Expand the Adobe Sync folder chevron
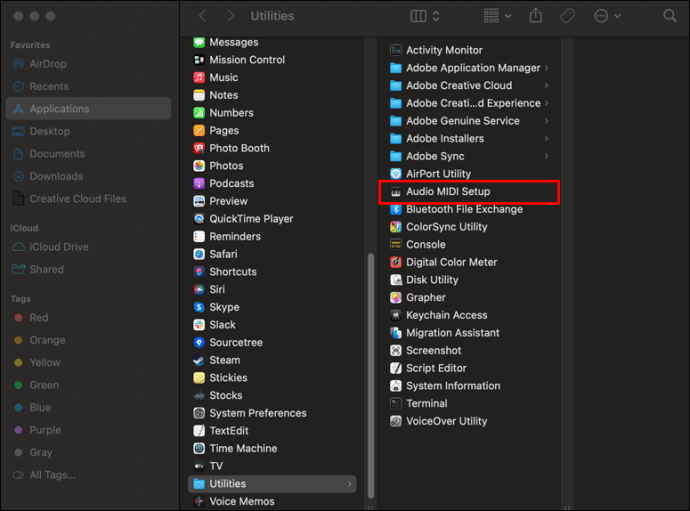This screenshot has width=690, height=511. pyautogui.click(x=547, y=156)
